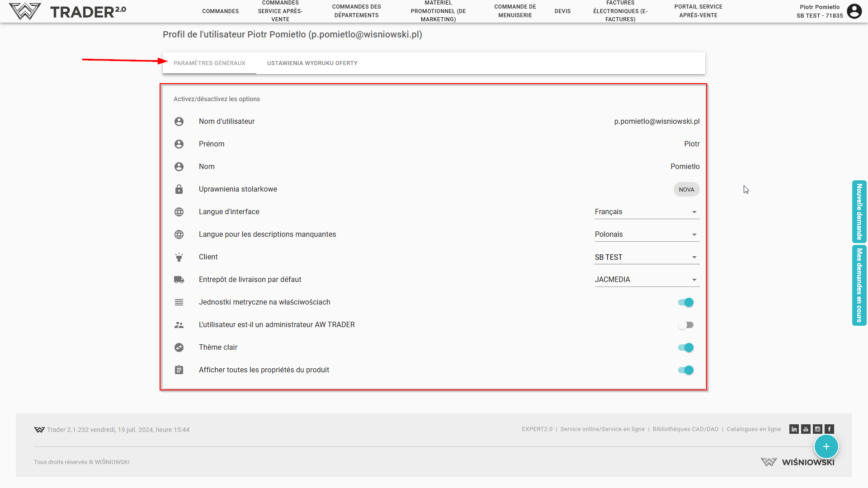The image size is (868, 488).
Task: Click the Nouvelle demande side button
Action: click(x=859, y=211)
